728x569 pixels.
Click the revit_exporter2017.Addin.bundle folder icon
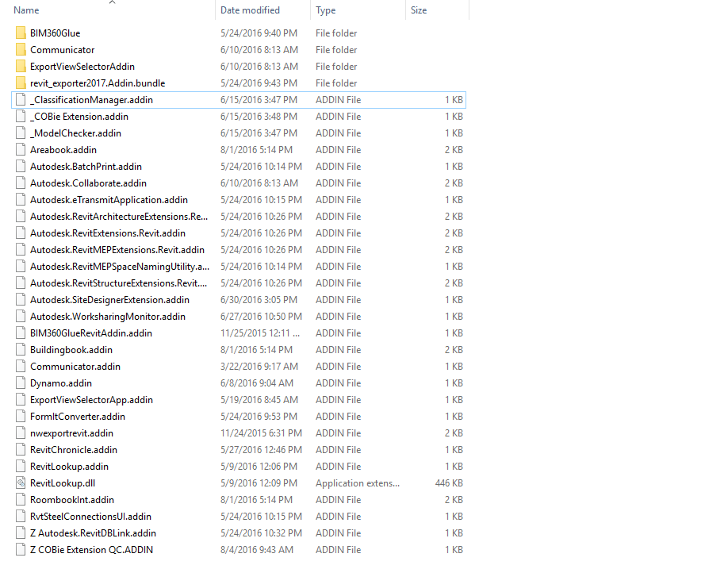click(x=21, y=83)
